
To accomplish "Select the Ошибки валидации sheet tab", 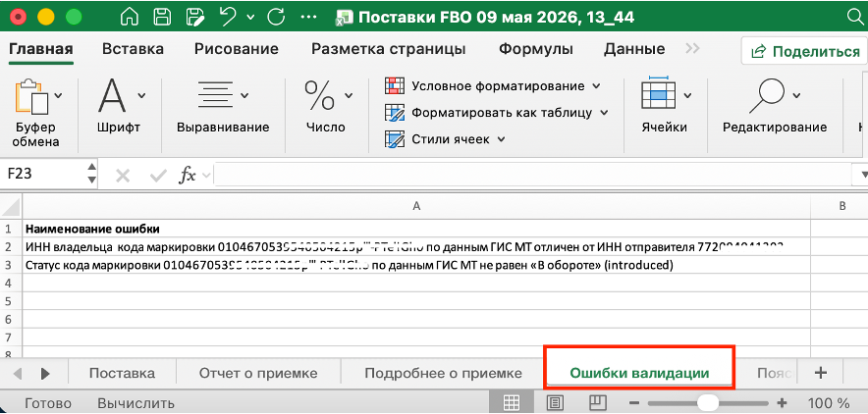I will click(x=639, y=373).
